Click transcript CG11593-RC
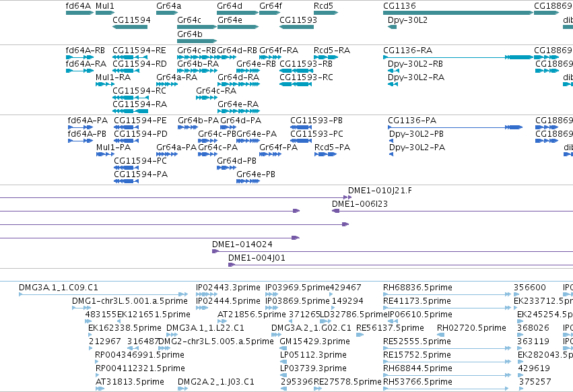Screen dimensions: 573x392 (306, 77)
